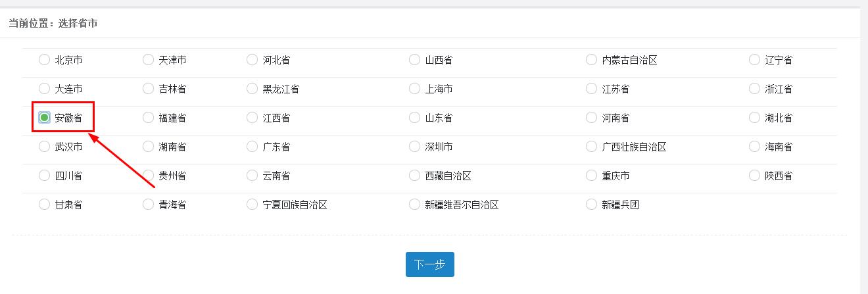
Task: Click the 下一步 button
Action: point(429,264)
